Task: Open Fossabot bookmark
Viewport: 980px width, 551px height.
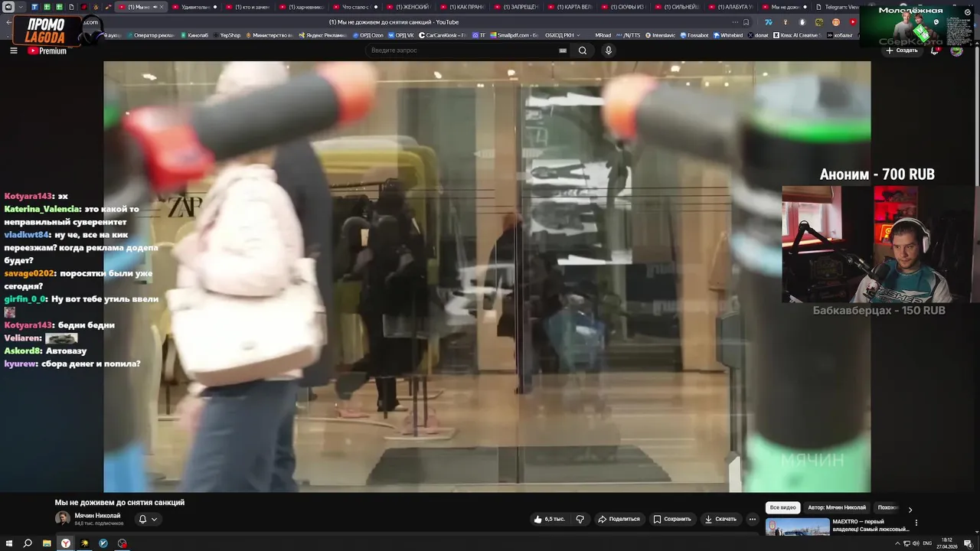Action: click(x=694, y=35)
